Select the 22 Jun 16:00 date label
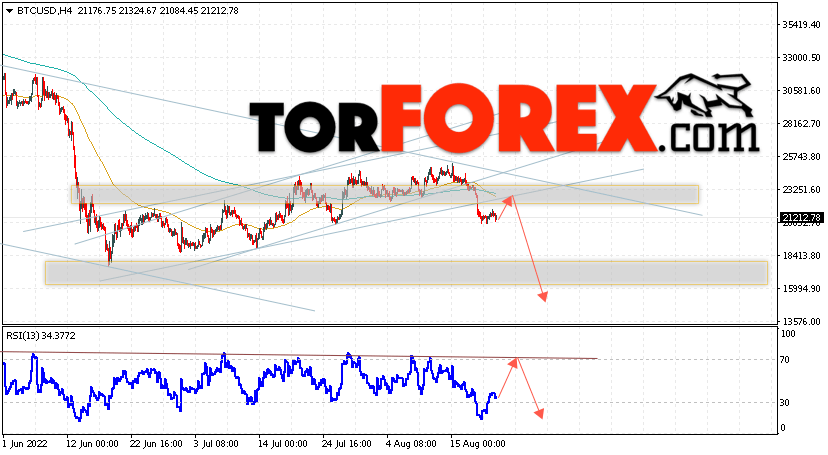828x455 pixels. [156, 443]
